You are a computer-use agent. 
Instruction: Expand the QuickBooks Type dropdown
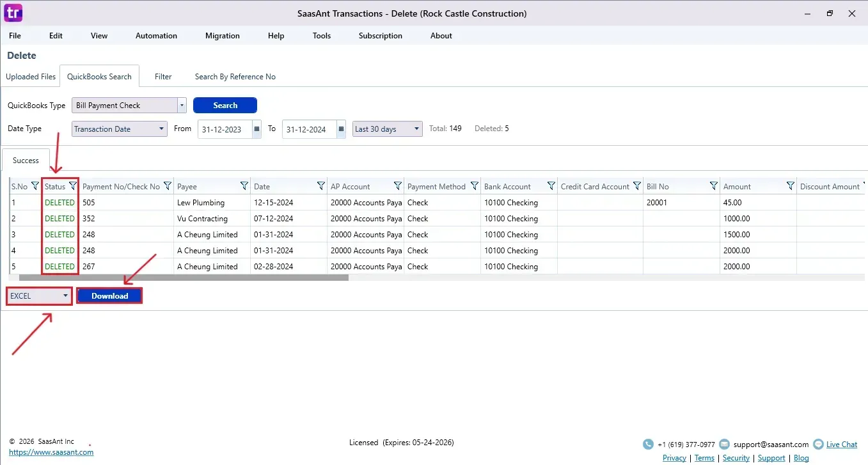(182, 106)
